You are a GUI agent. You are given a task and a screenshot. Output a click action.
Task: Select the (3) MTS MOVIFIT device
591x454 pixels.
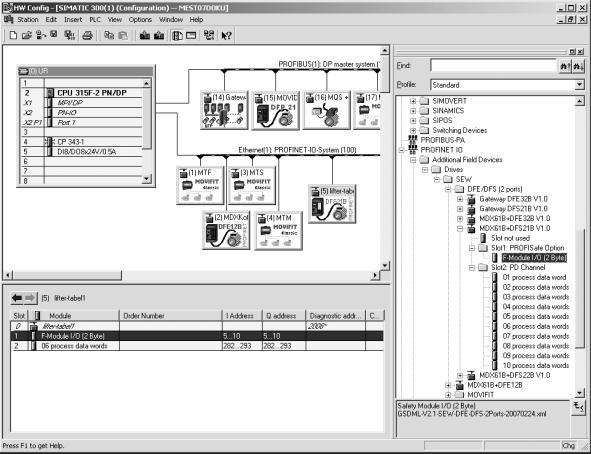[252, 185]
